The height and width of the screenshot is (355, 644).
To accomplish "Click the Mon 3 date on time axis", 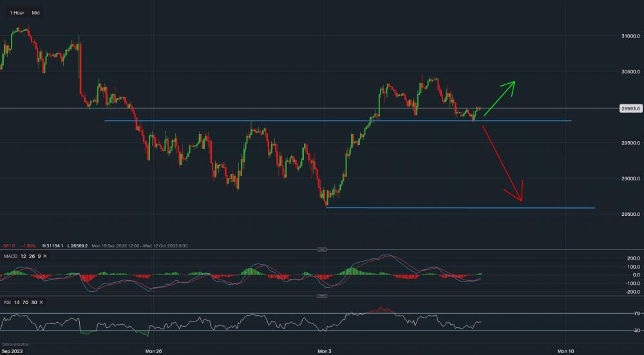I will [326, 351].
